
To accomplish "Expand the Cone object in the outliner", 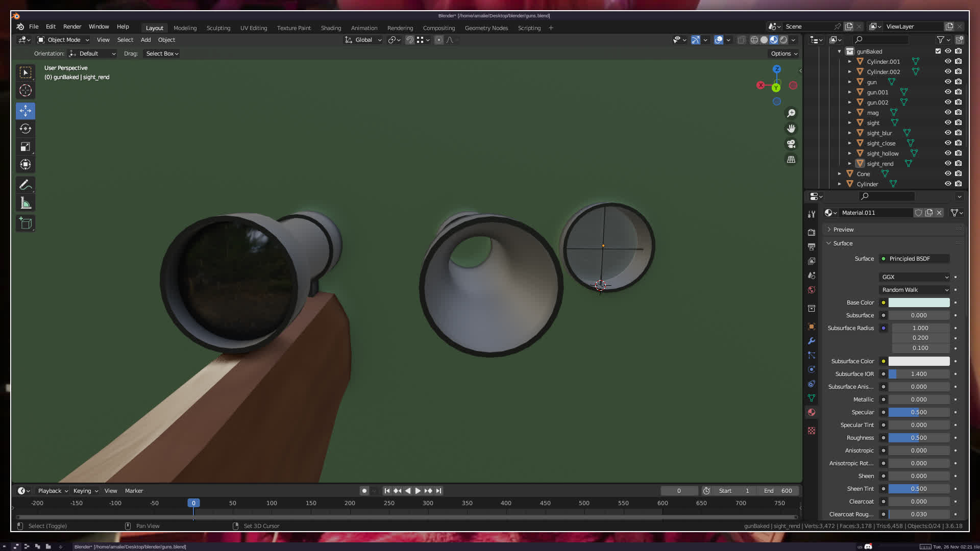I will (840, 174).
